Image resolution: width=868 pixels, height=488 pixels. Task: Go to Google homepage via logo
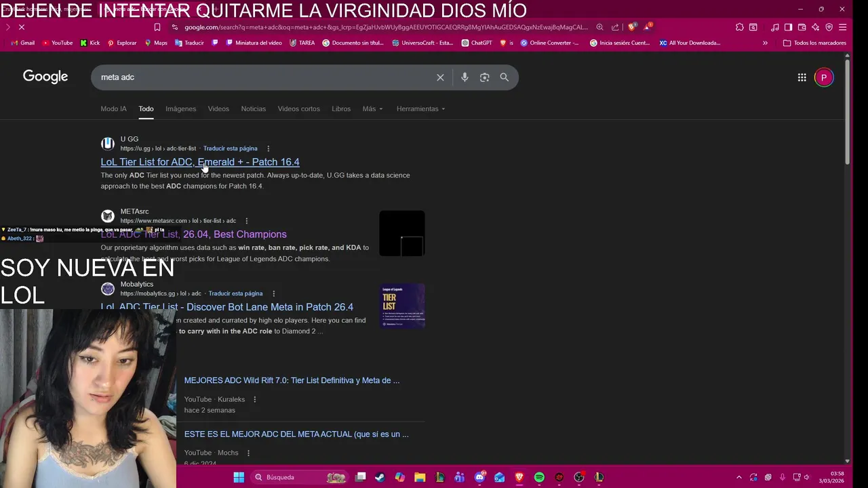tap(45, 77)
